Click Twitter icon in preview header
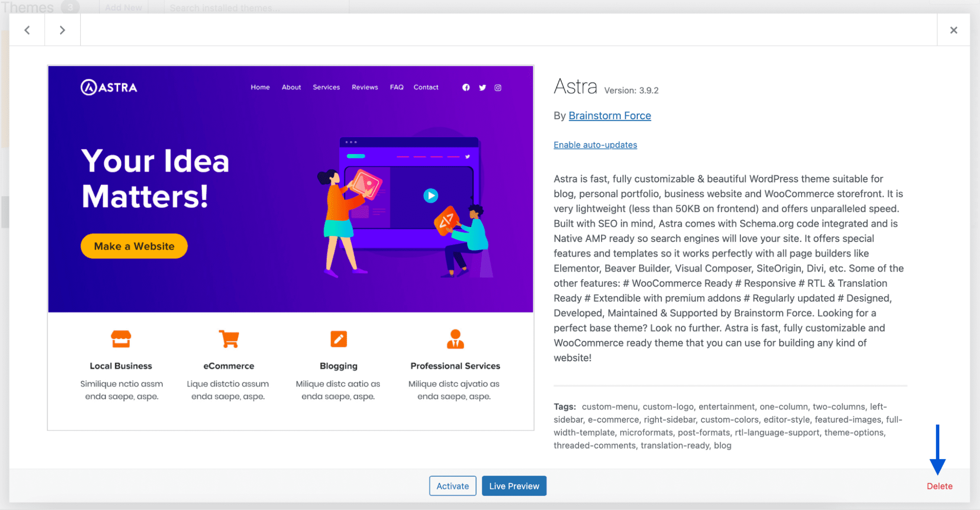980x510 pixels. point(482,87)
